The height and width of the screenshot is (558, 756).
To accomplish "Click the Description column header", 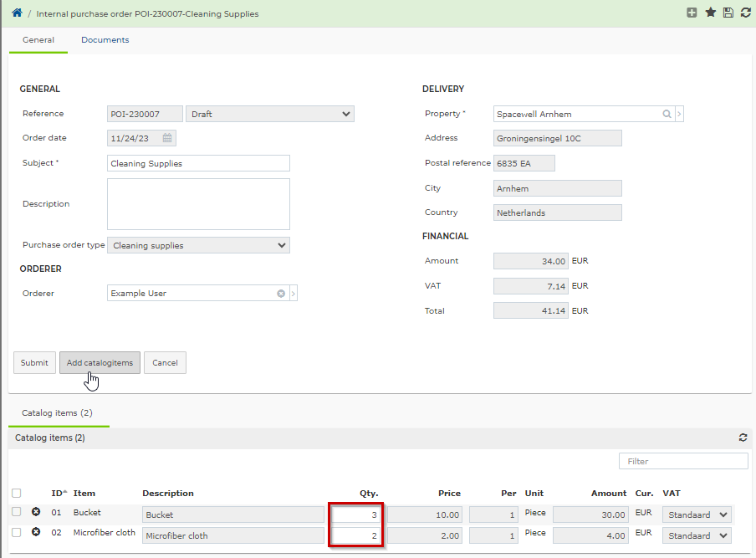I will point(168,493).
